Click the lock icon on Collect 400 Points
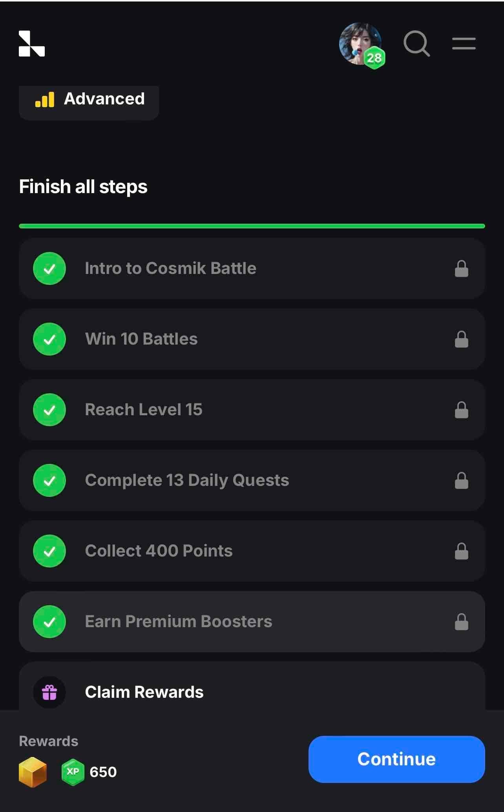The image size is (504, 812). tap(461, 551)
